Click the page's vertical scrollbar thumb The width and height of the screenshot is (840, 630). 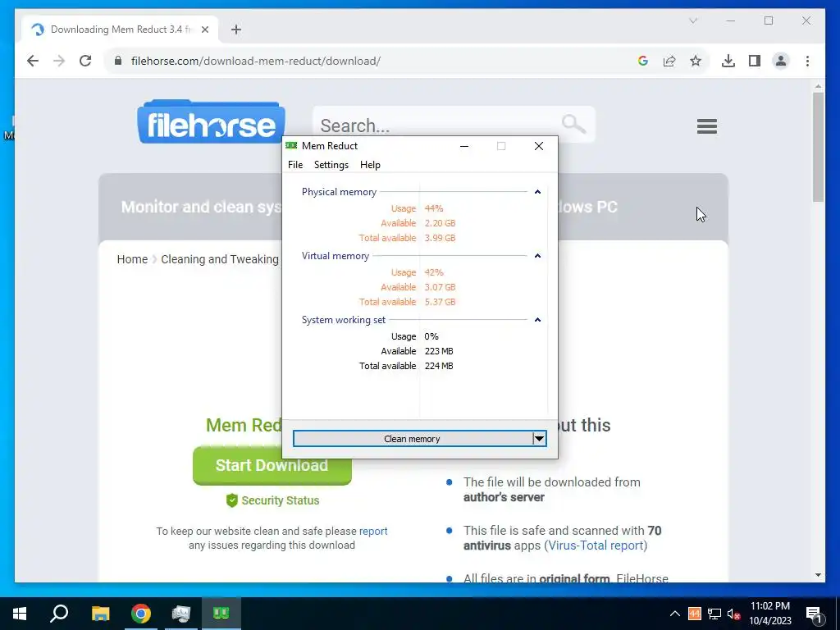tap(818, 147)
